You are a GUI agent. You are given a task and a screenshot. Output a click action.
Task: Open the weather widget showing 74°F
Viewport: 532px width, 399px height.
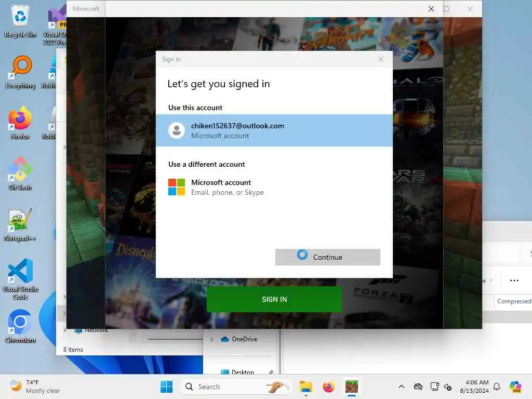34,387
